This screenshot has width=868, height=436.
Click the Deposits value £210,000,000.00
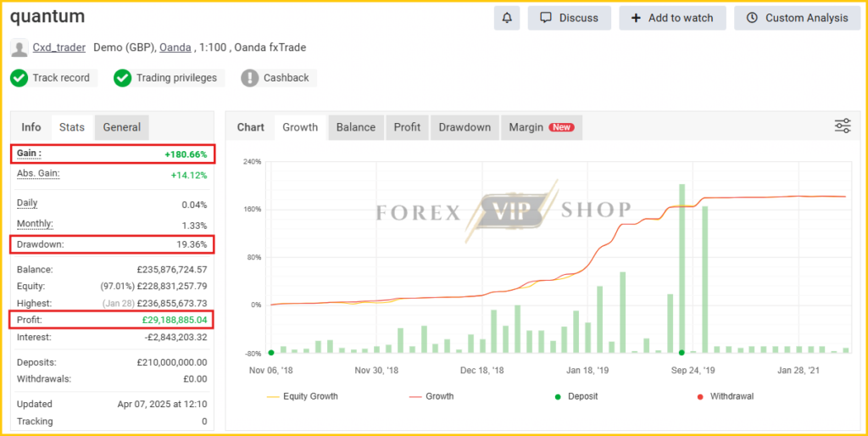(x=171, y=362)
